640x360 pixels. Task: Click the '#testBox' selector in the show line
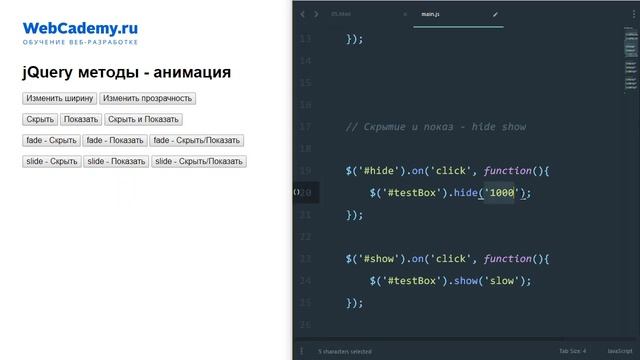[412, 281]
